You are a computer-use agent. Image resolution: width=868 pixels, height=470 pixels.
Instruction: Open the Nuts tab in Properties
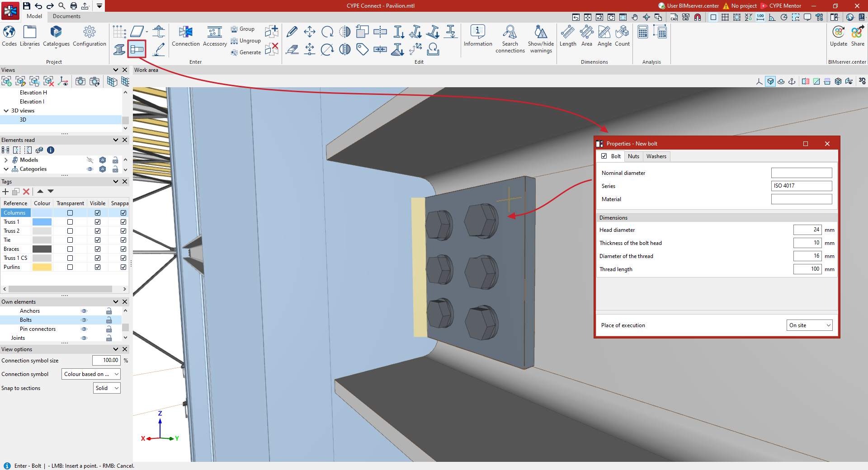point(633,156)
